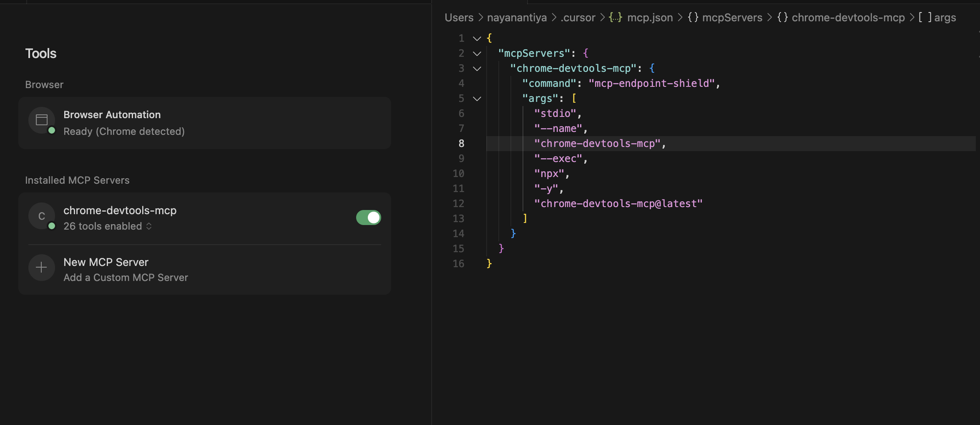Click the plus icon for New MCP Server
This screenshot has width=980, height=425.
pos(42,268)
